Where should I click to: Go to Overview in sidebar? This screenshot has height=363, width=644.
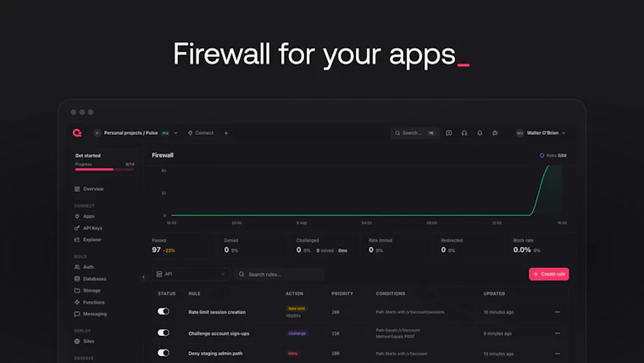pos(89,188)
